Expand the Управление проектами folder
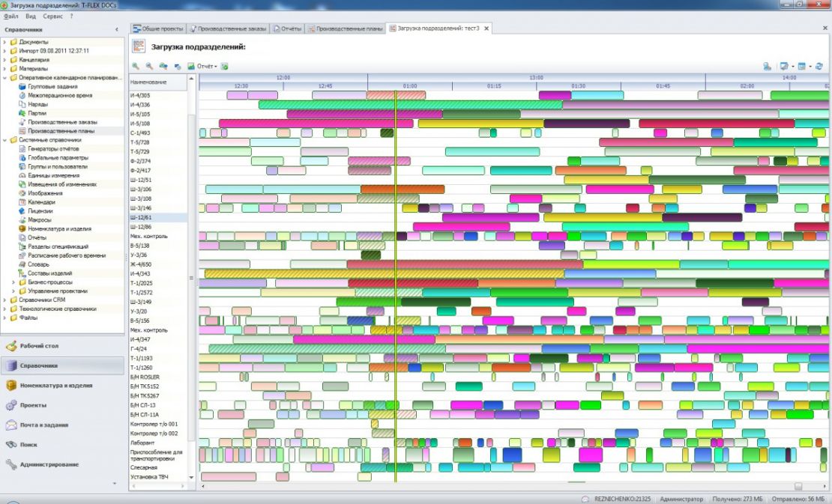The width and height of the screenshot is (832, 504). [13, 291]
